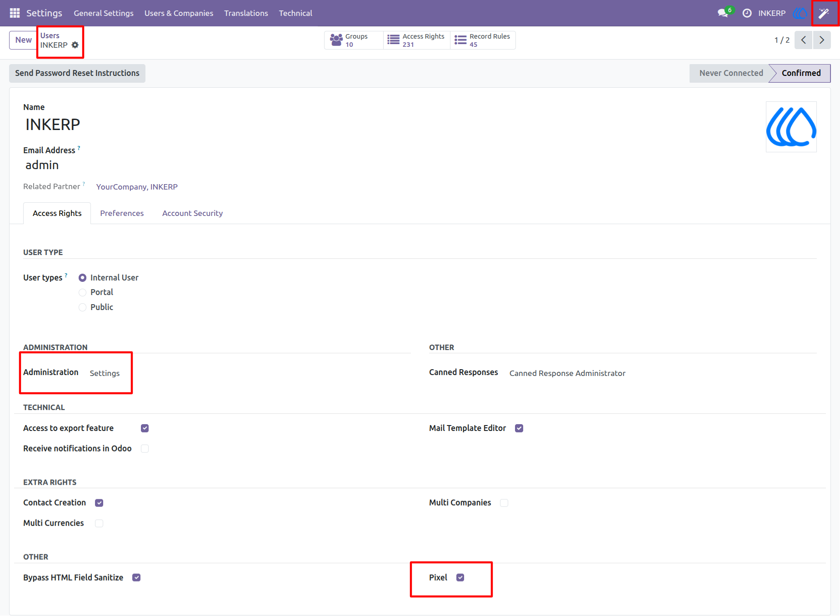Click the Access Rights list icon
Image resolution: width=840 pixels, height=616 pixels.
[393, 40]
